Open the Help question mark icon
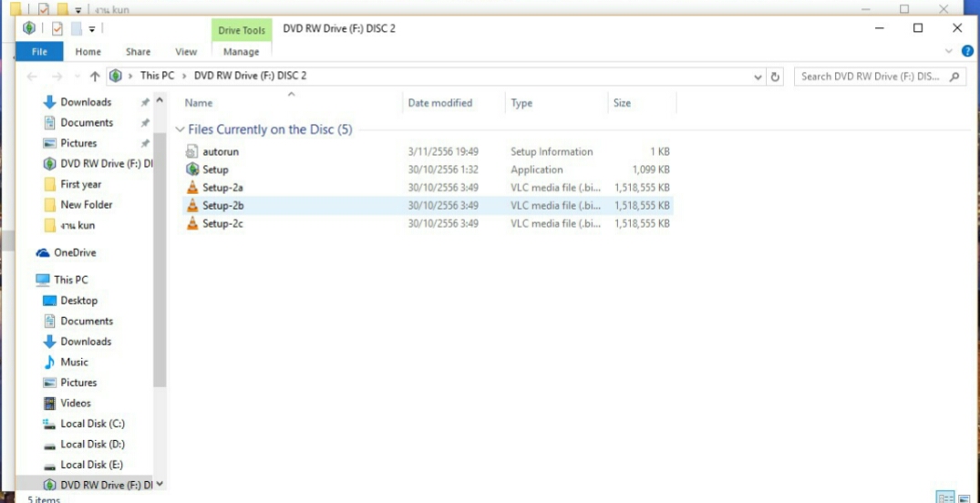This screenshot has height=503, width=980. (967, 52)
